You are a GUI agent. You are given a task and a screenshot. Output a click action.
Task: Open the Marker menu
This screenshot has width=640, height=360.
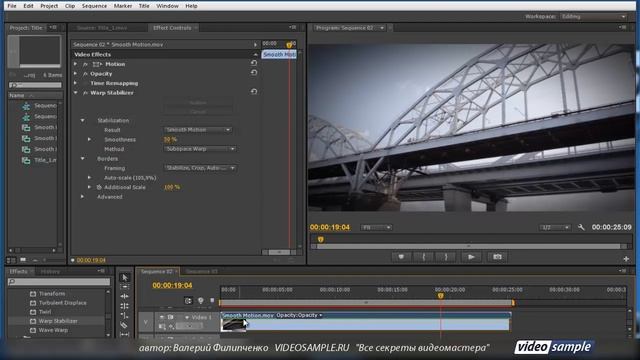123,6
